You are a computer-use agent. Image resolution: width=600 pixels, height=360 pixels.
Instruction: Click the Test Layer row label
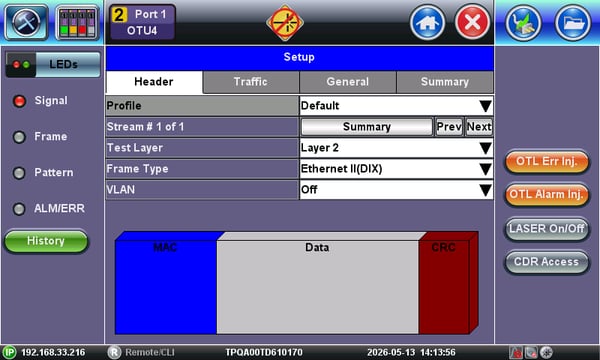135,148
